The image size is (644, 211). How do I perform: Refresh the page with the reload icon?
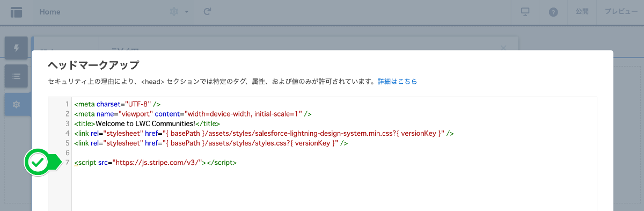pos(207,12)
